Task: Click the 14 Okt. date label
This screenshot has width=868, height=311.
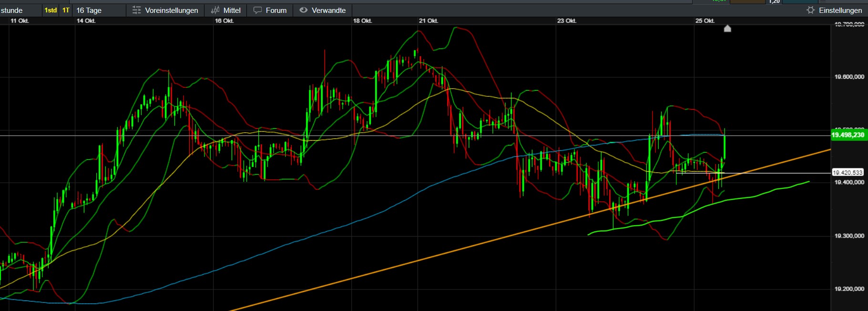Action: [86, 21]
